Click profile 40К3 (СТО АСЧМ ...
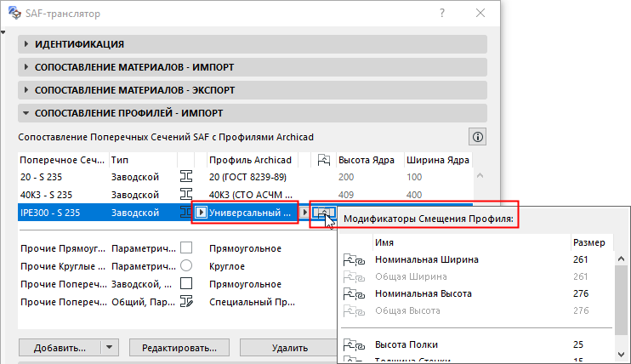The image size is (631, 364). tap(250, 195)
